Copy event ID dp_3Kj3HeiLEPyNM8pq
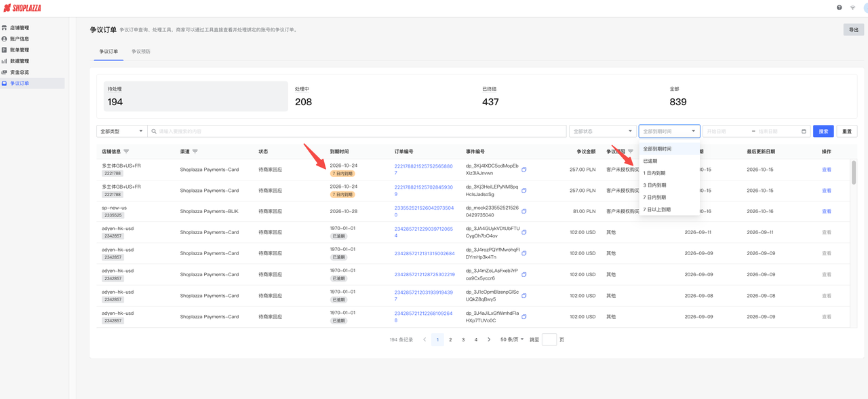Image resolution: width=868 pixels, height=399 pixels. tap(524, 191)
